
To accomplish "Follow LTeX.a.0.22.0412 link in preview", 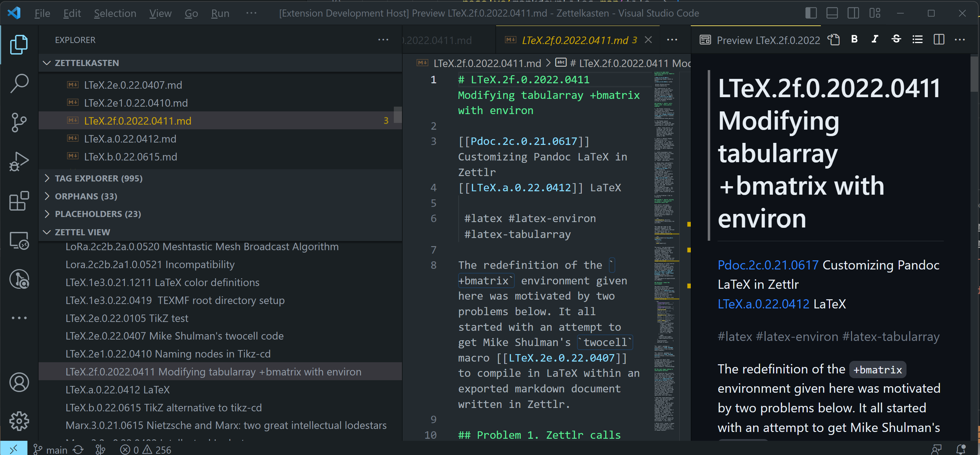I will pos(763,304).
